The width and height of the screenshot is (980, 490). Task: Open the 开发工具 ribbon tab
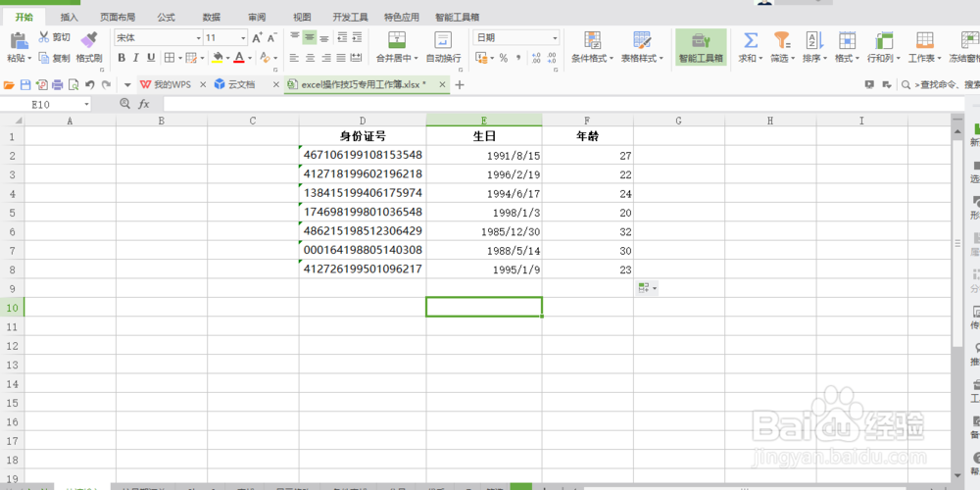point(351,17)
